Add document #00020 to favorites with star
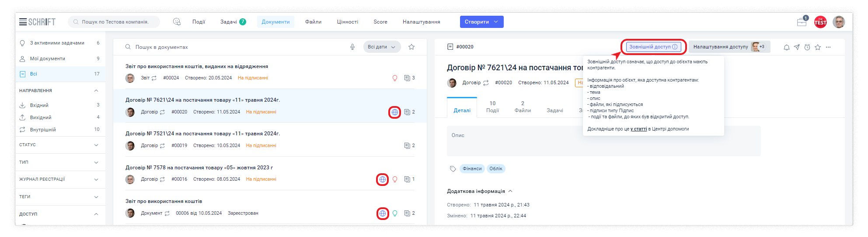Image resolution: width=868 pixels, height=237 pixels. (818, 47)
